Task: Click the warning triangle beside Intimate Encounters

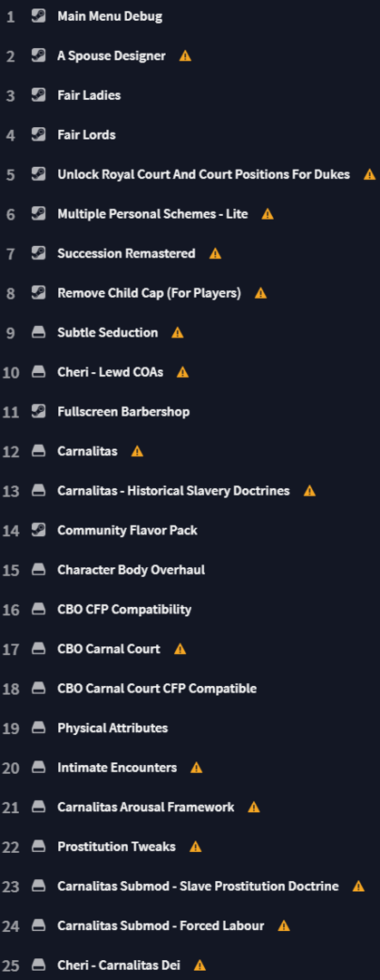Action: [x=196, y=768]
